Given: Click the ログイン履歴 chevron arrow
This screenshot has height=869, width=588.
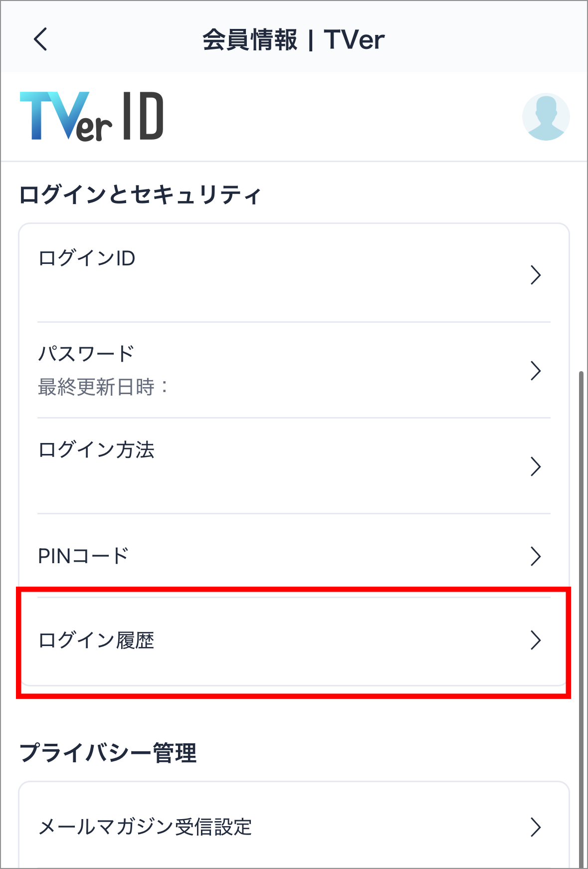Looking at the screenshot, I should (536, 640).
